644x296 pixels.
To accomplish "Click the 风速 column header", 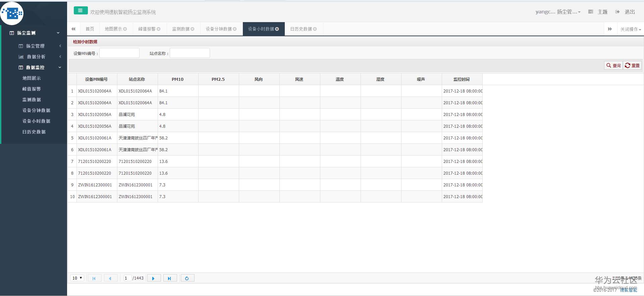I will pyautogui.click(x=300, y=79).
